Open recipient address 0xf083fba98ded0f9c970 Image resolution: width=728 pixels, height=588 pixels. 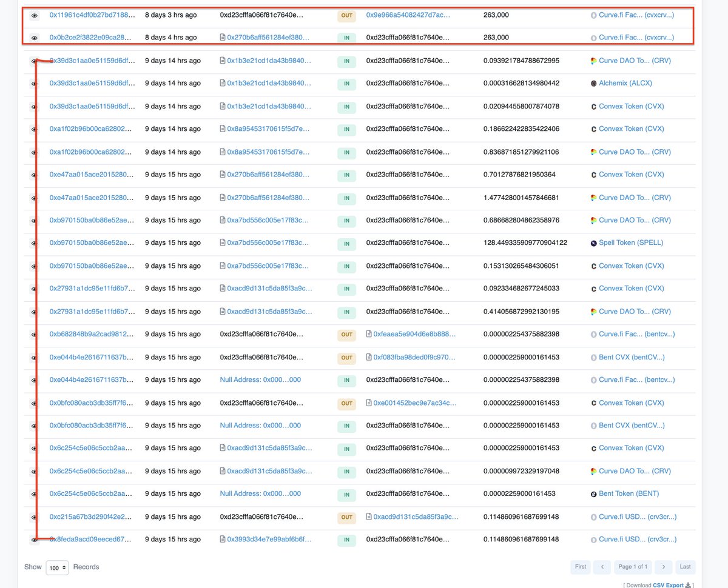point(415,357)
